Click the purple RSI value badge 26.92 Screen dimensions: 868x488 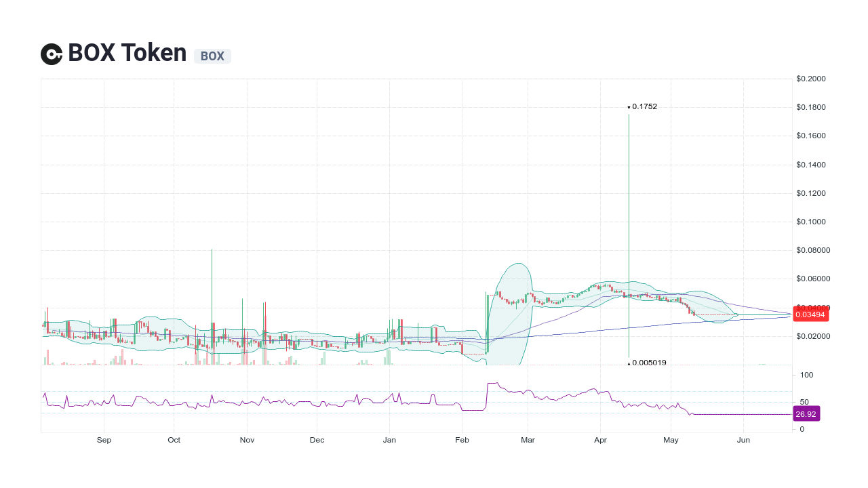(x=806, y=413)
